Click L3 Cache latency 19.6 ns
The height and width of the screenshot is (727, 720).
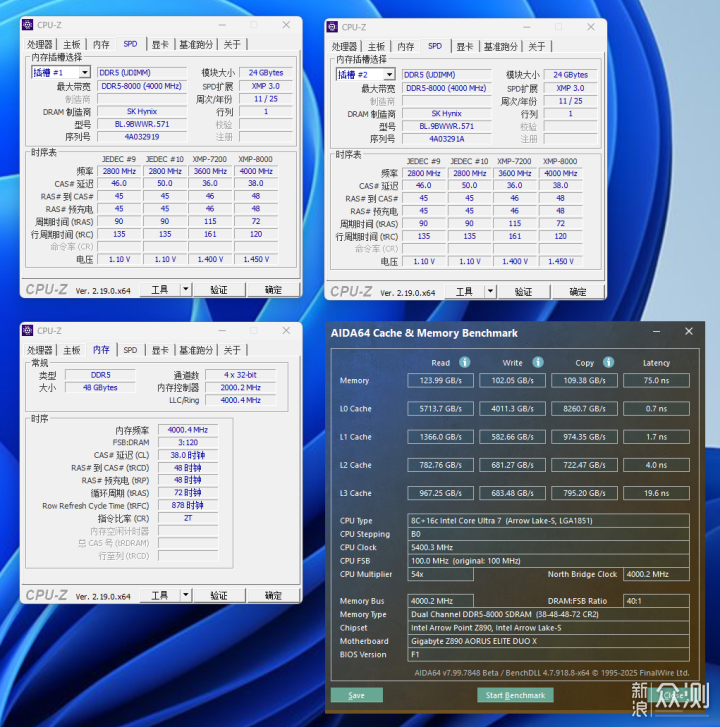(x=656, y=493)
